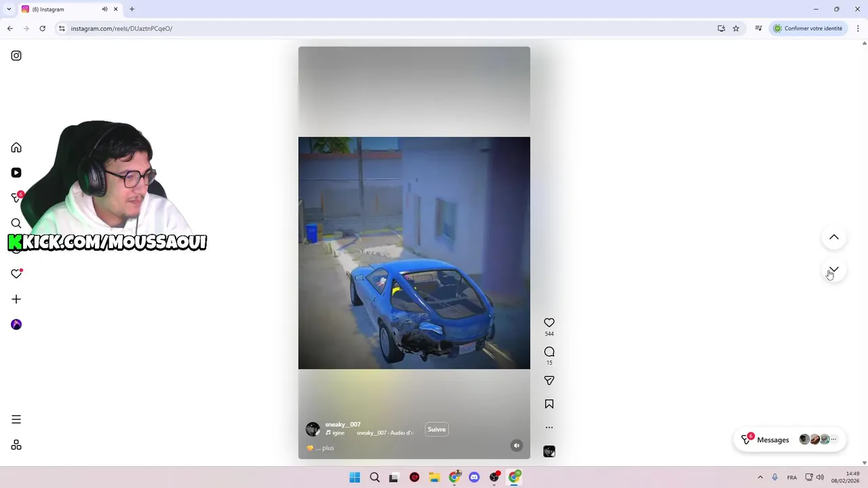Open the Instagram logo home link
The height and width of the screenshot is (488, 868).
(x=16, y=56)
